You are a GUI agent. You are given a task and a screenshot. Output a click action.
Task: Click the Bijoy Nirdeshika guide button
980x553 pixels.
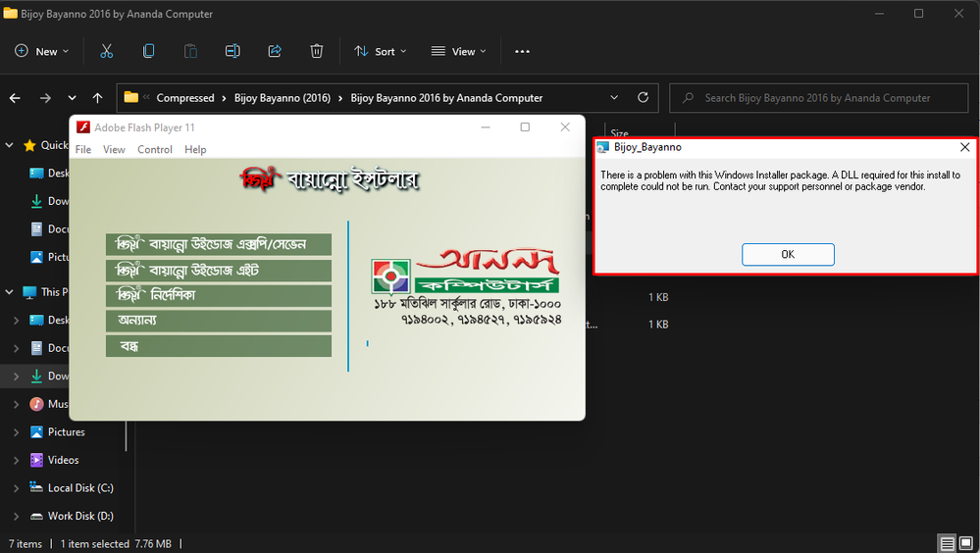click(219, 295)
